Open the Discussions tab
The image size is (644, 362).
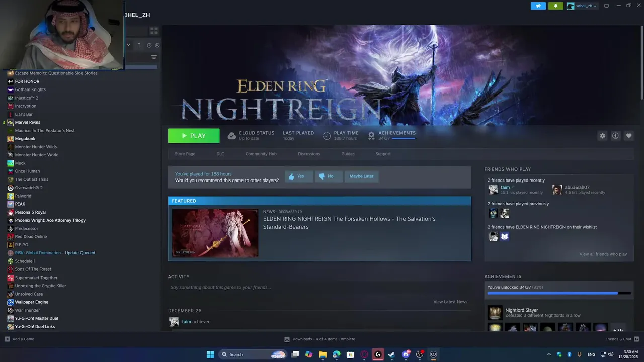click(309, 154)
